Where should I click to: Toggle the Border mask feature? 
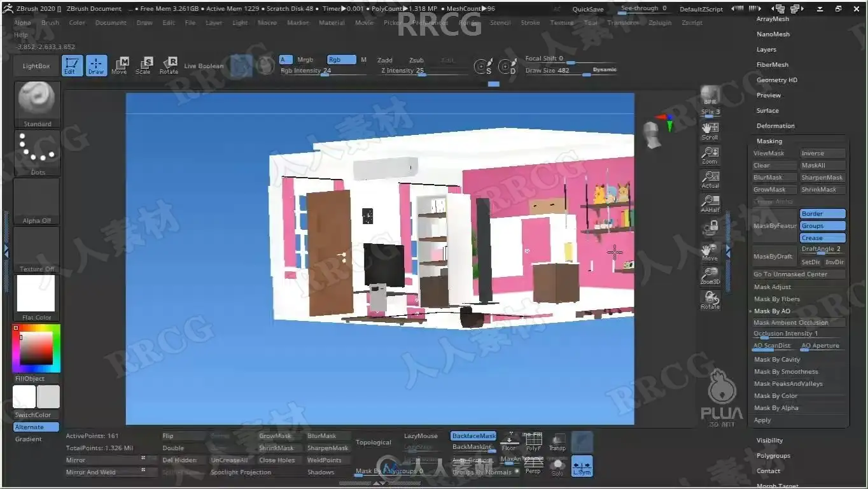823,214
